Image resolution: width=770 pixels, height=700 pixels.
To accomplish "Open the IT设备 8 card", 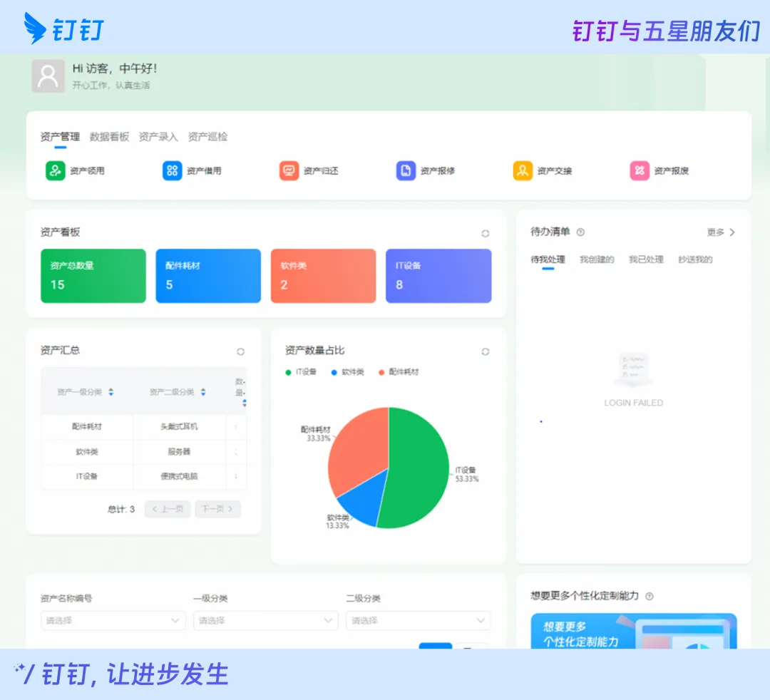I will 438,276.
